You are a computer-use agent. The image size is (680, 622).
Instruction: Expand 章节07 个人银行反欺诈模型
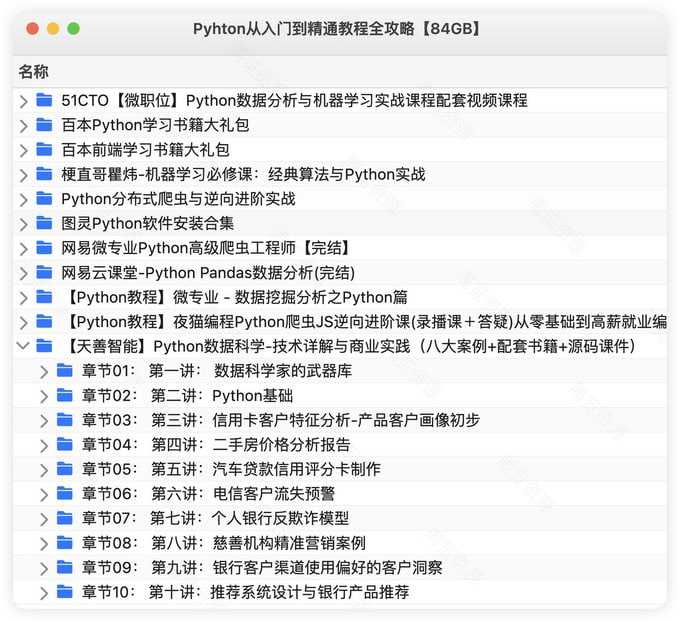[x=44, y=520]
